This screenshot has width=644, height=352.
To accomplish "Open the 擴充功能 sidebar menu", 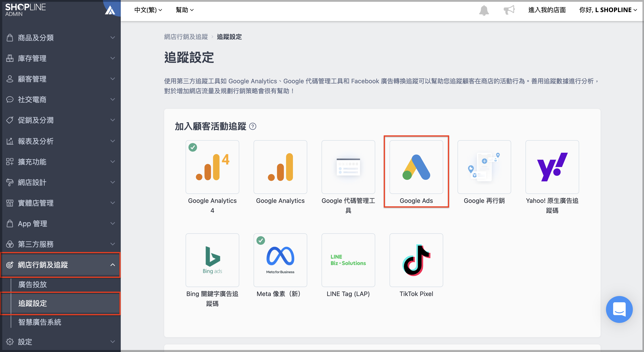I will (60, 162).
